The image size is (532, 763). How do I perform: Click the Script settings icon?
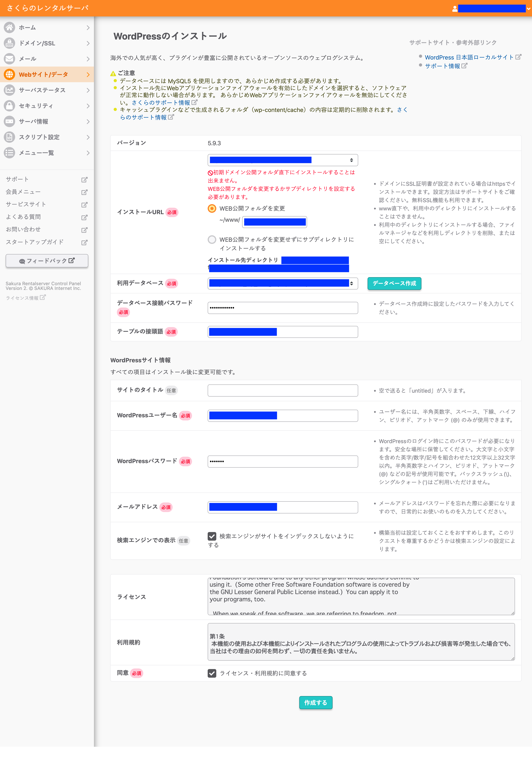9,137
